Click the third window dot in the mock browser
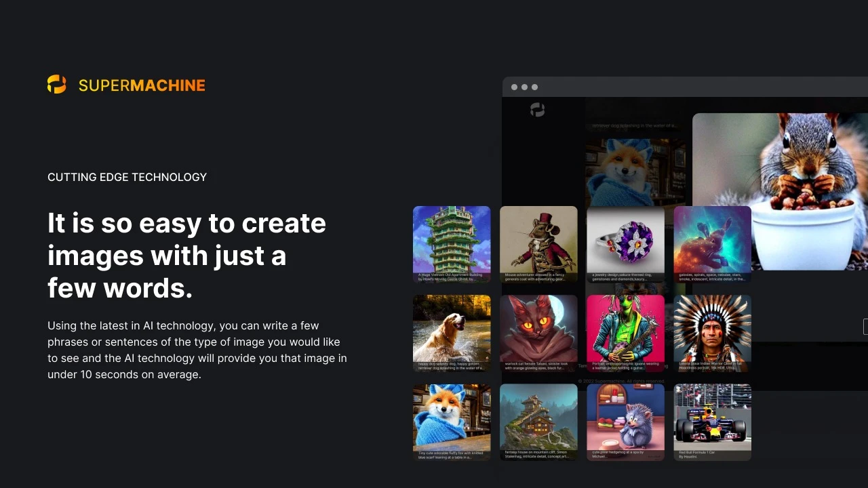 [x=534, y=87]
